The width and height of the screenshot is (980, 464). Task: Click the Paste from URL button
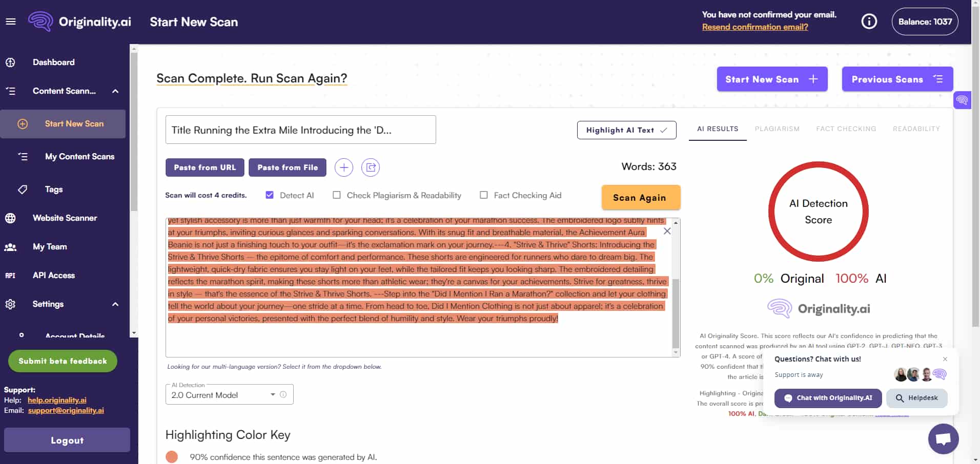[205, 167]
